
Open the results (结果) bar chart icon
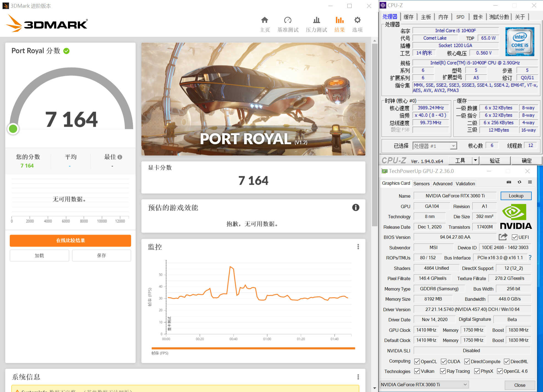340,20
